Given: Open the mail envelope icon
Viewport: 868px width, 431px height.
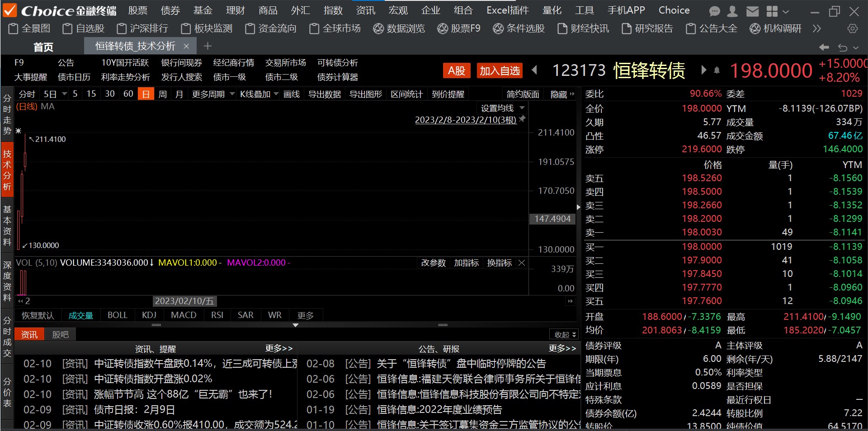Looking at the screenshot, I should [752, 11].
